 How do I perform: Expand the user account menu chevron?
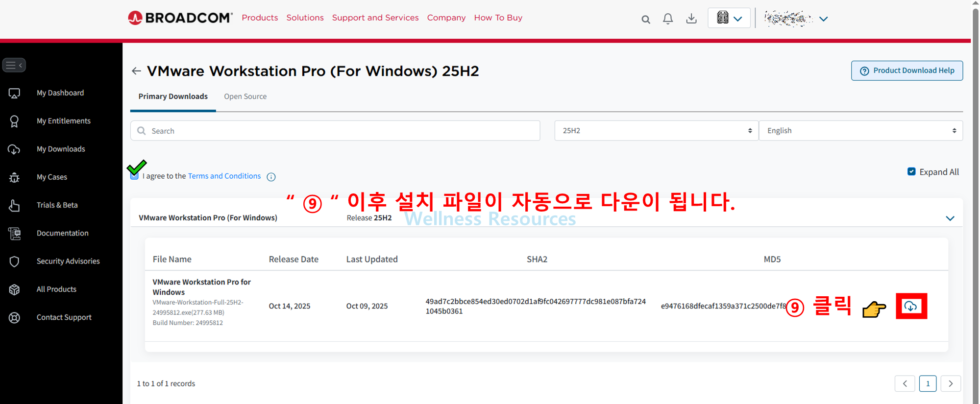tap(824, 19)
